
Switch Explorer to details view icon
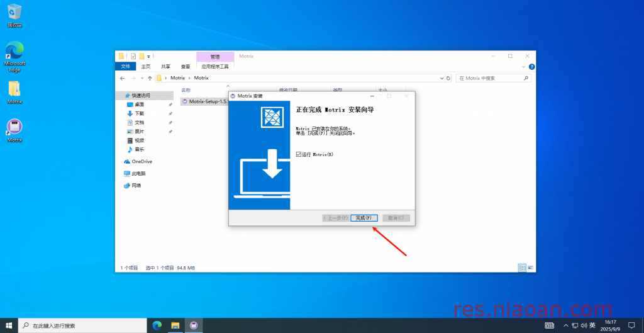pos(522,268)
